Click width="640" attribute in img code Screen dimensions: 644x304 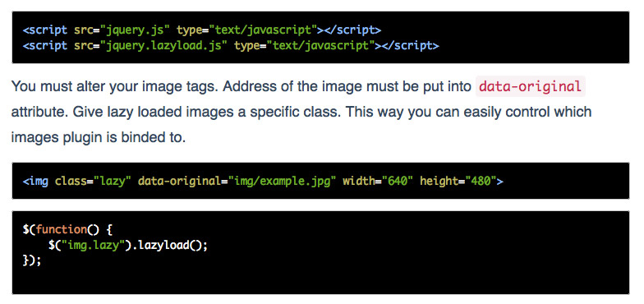[378, 181]
